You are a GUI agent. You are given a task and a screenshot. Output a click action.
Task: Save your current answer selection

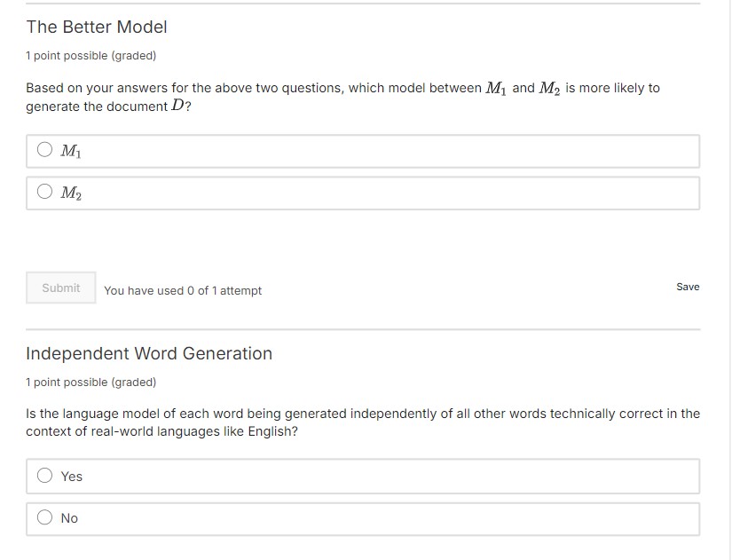tap(688, 287)
